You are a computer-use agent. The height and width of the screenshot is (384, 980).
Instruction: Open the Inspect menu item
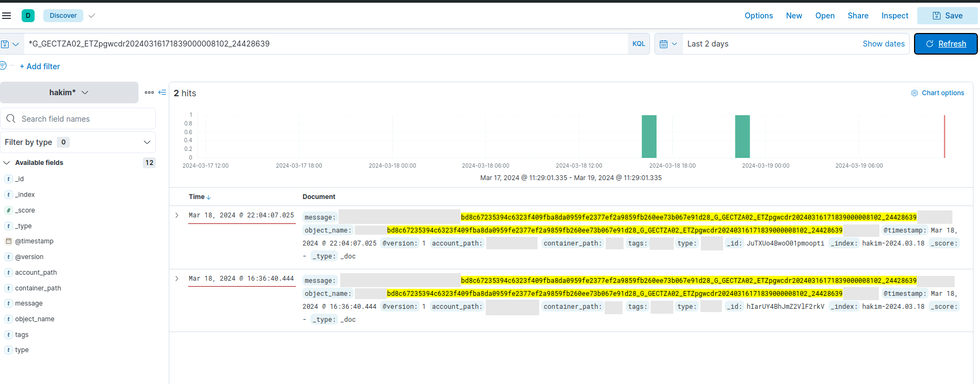(x=895, y=16)
